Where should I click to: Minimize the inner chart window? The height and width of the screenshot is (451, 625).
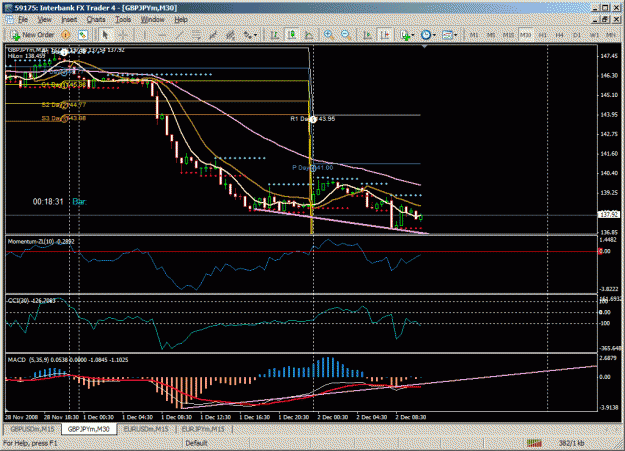coord(596,19)
